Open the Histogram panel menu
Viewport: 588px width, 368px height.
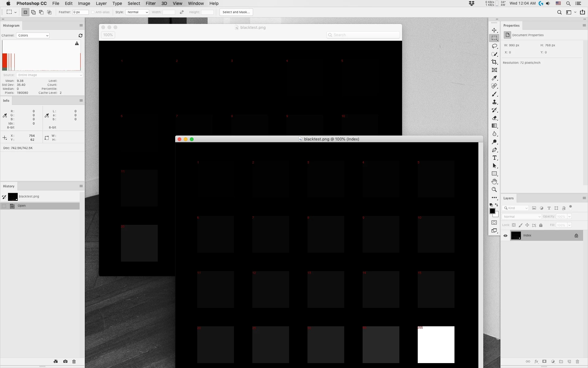(x=81, y=25)
